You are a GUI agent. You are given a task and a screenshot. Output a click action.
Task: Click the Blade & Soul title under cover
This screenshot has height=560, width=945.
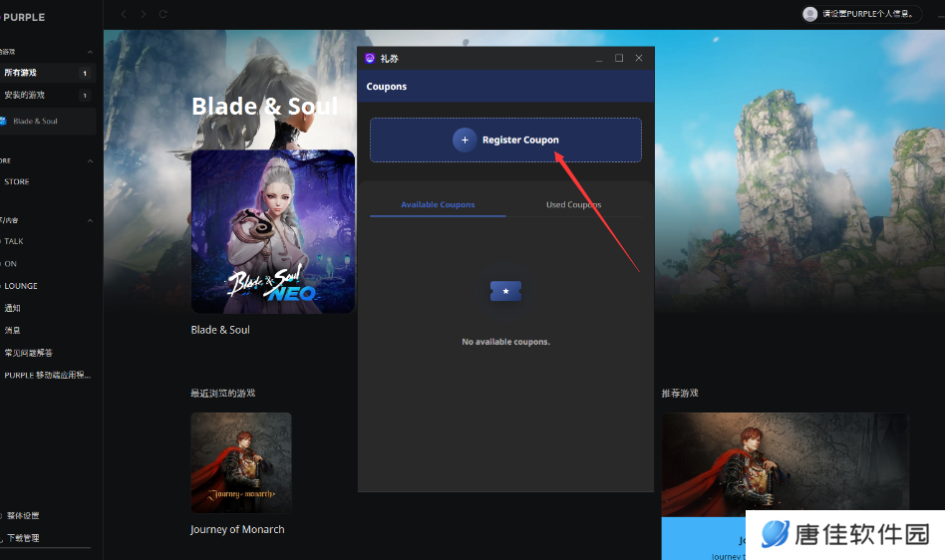coord(220,330)
